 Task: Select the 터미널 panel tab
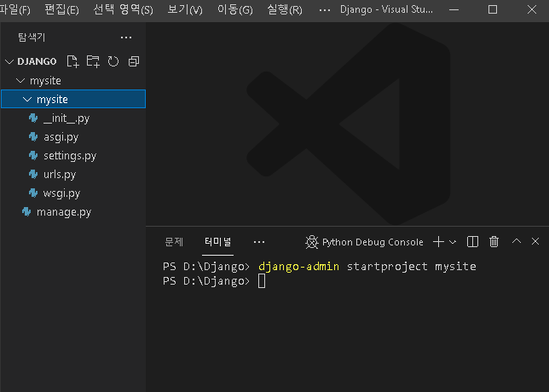tap(217, 241)
